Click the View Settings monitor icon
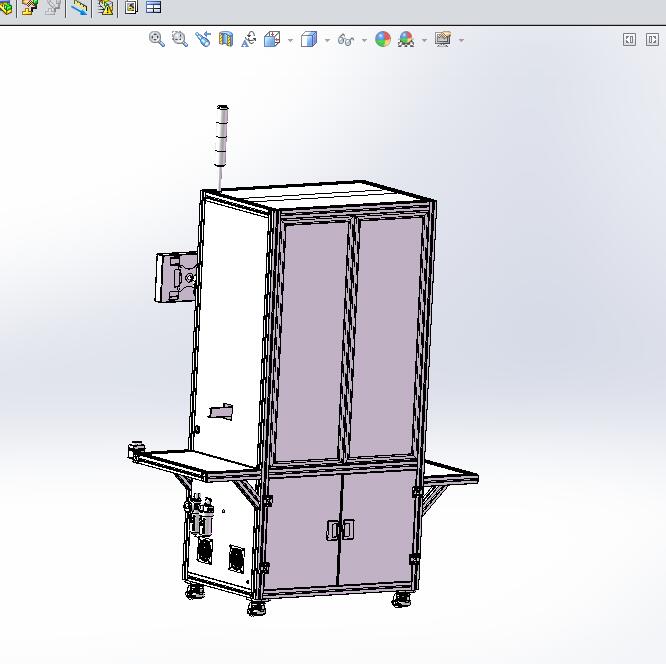 tap(443, 40)
